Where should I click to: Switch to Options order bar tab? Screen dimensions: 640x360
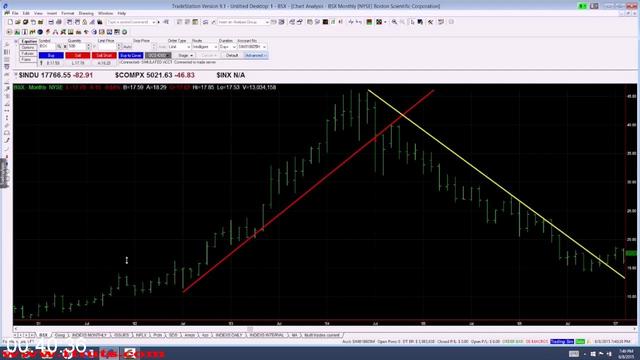coord(28,48)
